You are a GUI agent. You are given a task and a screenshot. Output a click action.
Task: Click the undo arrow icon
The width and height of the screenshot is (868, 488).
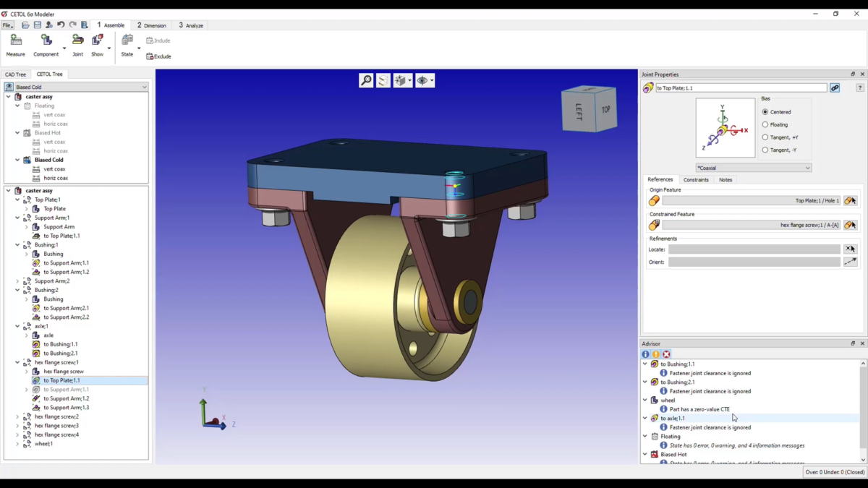pyautogui.click(x=61, y=25)
